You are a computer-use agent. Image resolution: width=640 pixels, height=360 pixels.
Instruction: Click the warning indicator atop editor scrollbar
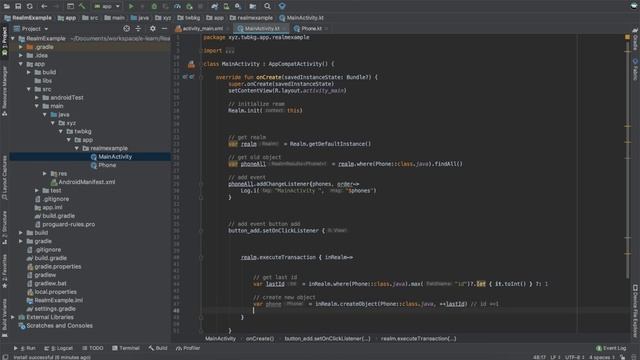tap(627, 37)
